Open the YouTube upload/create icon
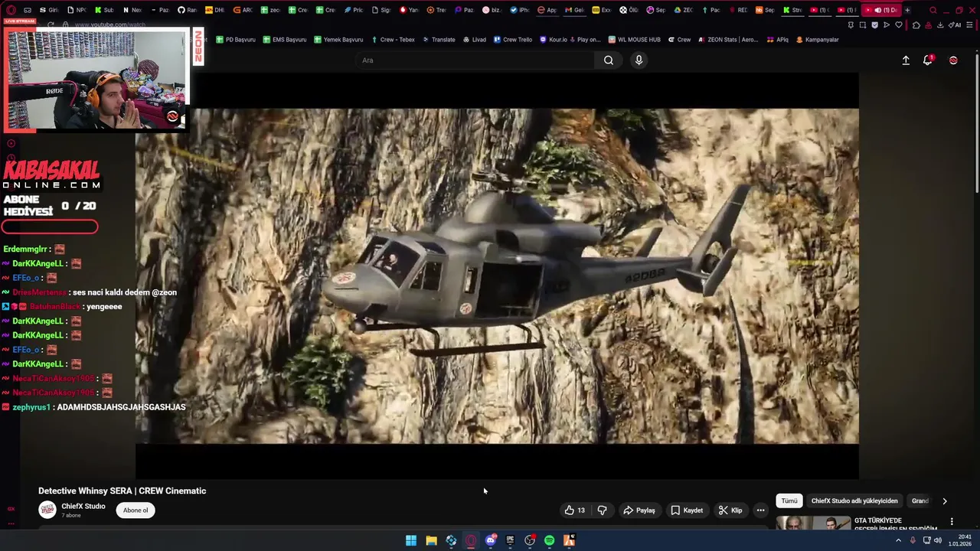Image resolution: width=980 pixels, height=551 pixels. point(906,60)
